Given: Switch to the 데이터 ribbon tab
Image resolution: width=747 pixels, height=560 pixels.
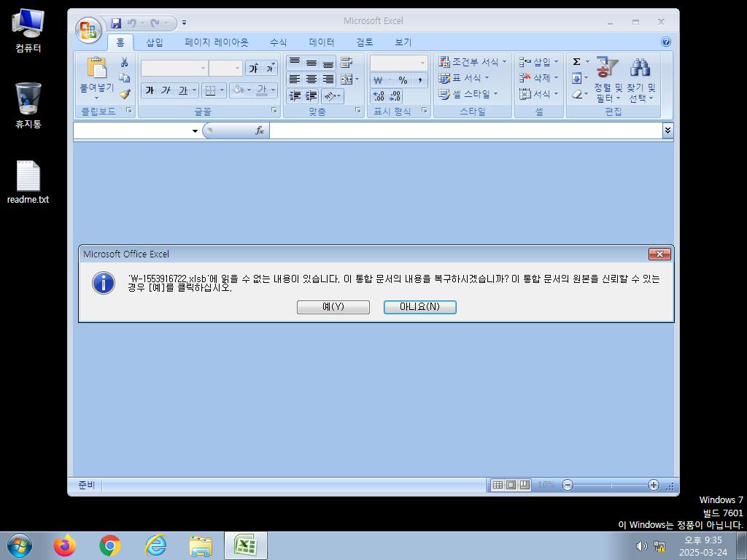Looking at the screenshot, I should (322, 42).
